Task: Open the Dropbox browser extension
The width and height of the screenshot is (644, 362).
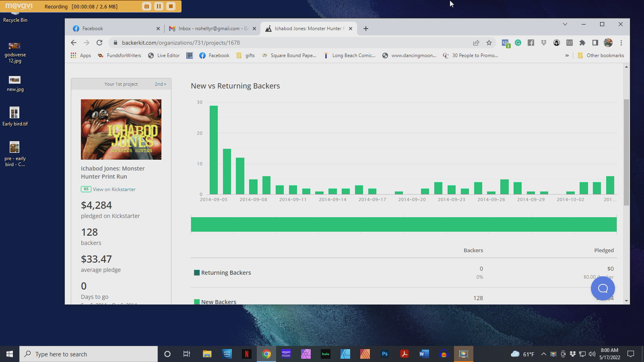Action: 543,42
